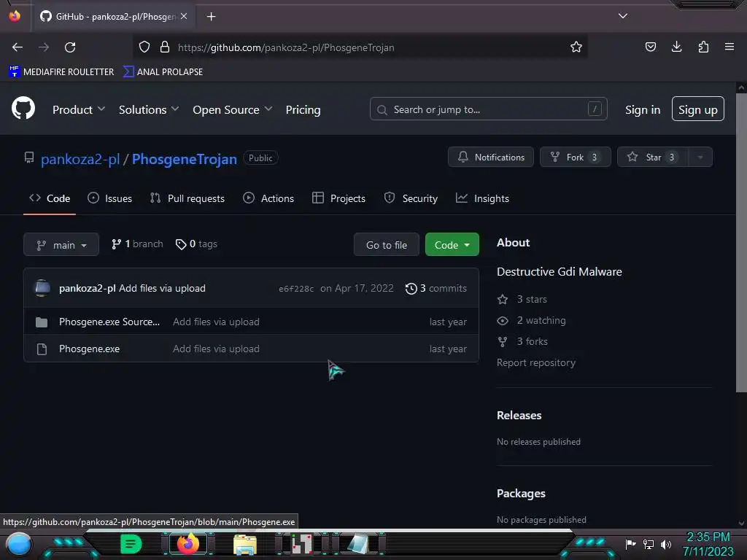Reload the page with the refresh icon

click(x=70, y=47)
